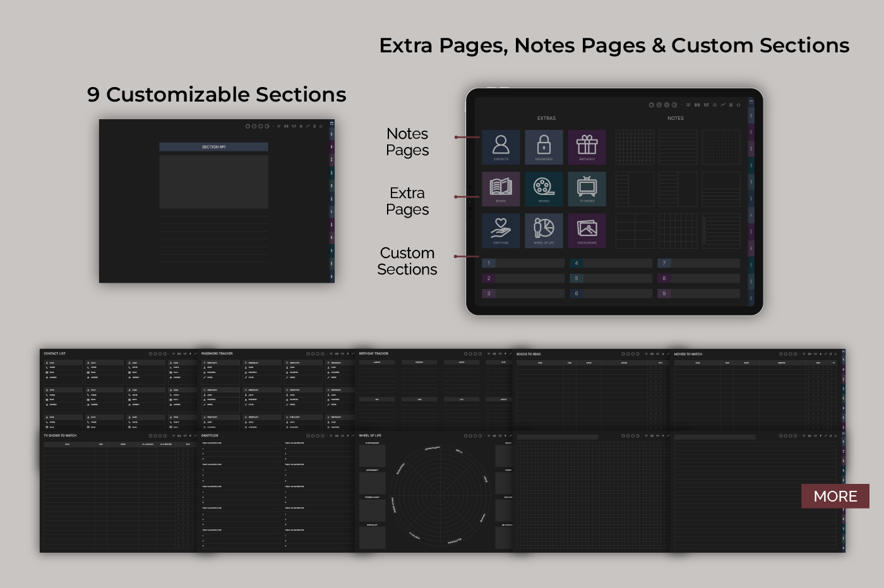Click the Section №1 title bar
This screenshot has width=884, height=588.
213,147
